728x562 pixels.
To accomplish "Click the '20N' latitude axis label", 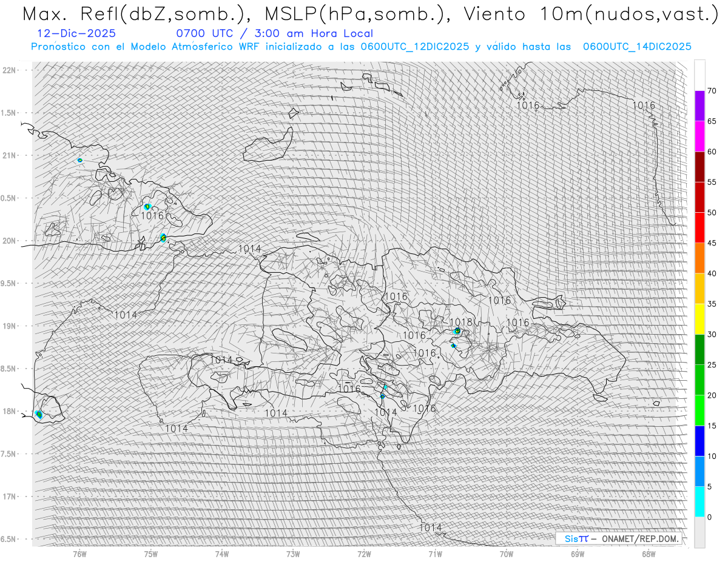I will 10,241.
